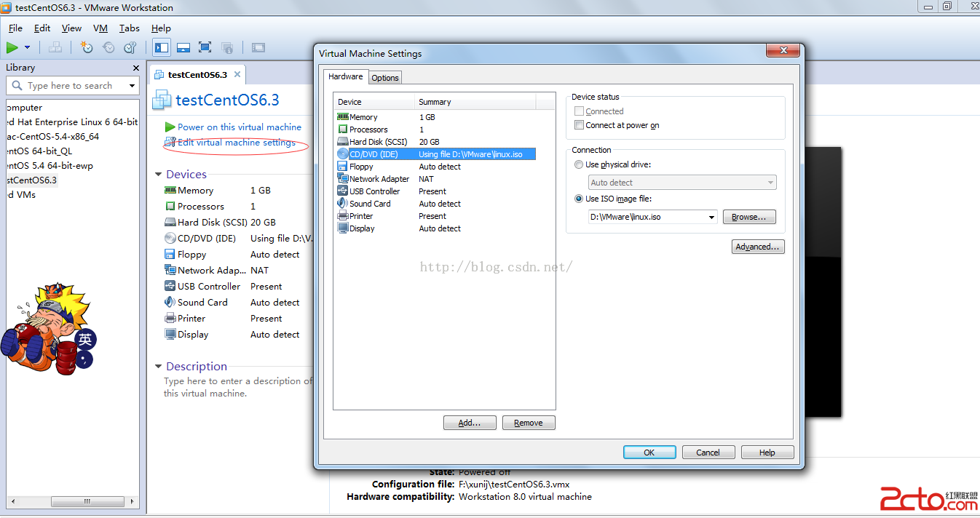Image resolution: width=980 pixels, height=518 pixels.
Task: Open the Library search box dropdown arrow
Action: click(132, 86)
